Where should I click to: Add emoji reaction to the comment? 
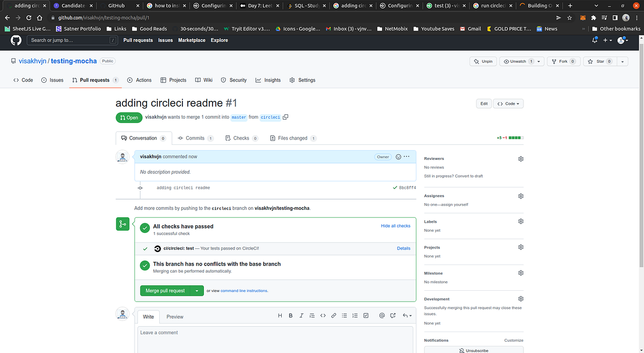398,157
